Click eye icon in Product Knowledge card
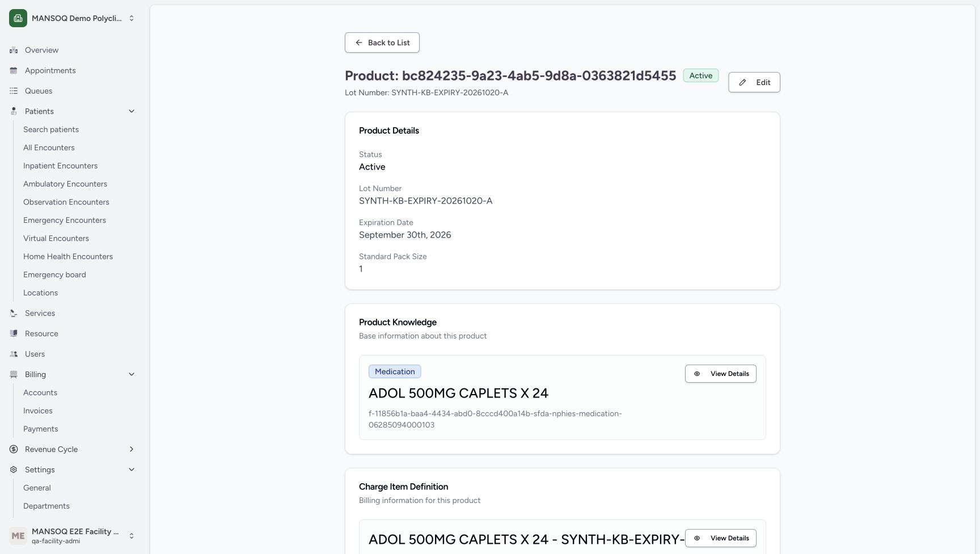This screenshot has width=980, height=554. tap(697, 374)
